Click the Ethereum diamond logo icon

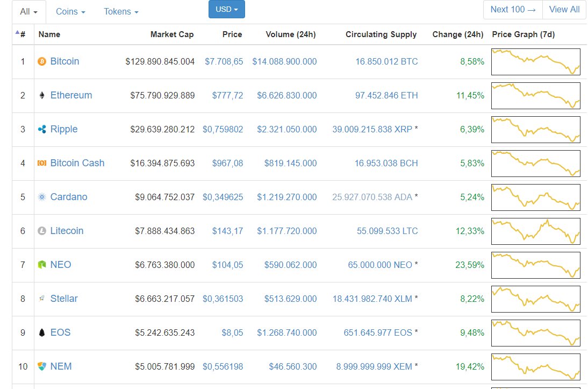[x=42, y=95]
